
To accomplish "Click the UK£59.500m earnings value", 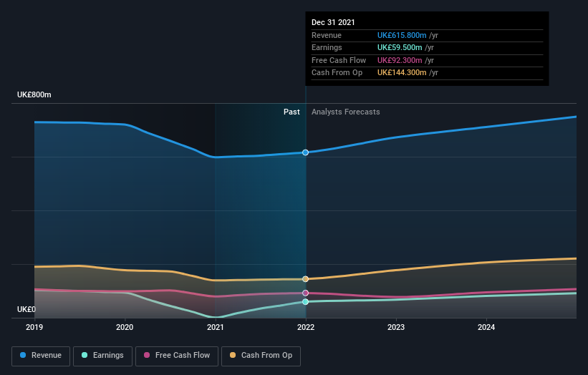I will coord(400,47).
